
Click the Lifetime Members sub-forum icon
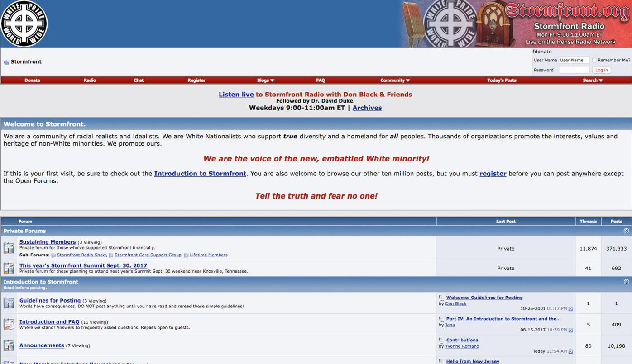point(187,255)
